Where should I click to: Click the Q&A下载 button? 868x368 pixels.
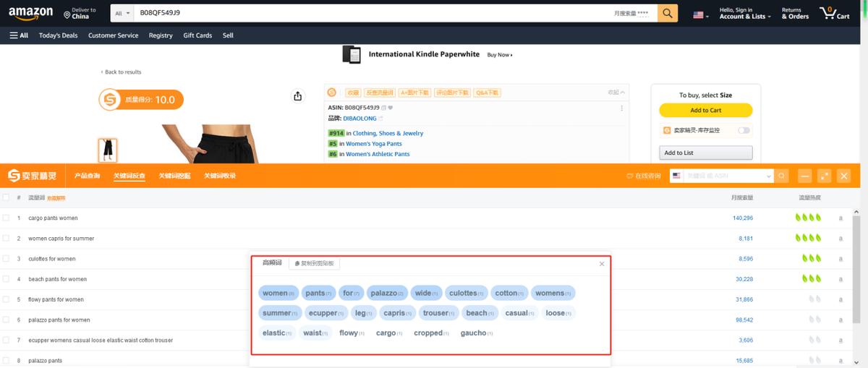(x=487, y=93)
